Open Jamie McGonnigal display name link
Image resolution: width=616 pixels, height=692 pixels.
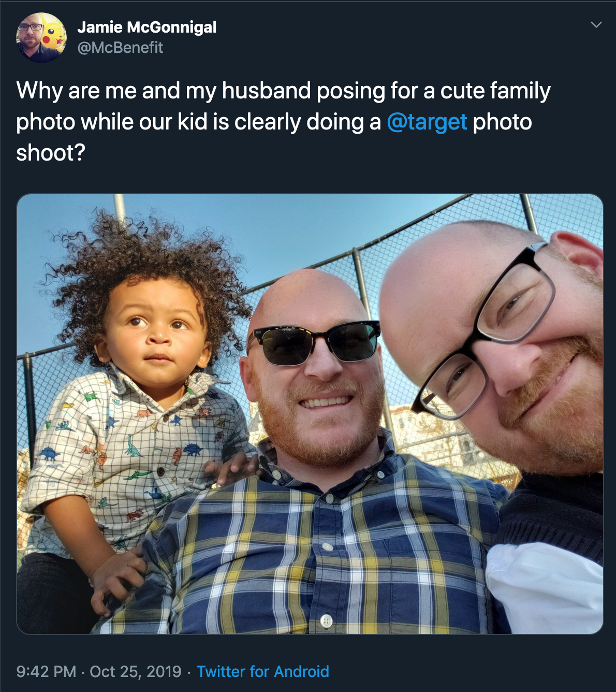(147, 27)
